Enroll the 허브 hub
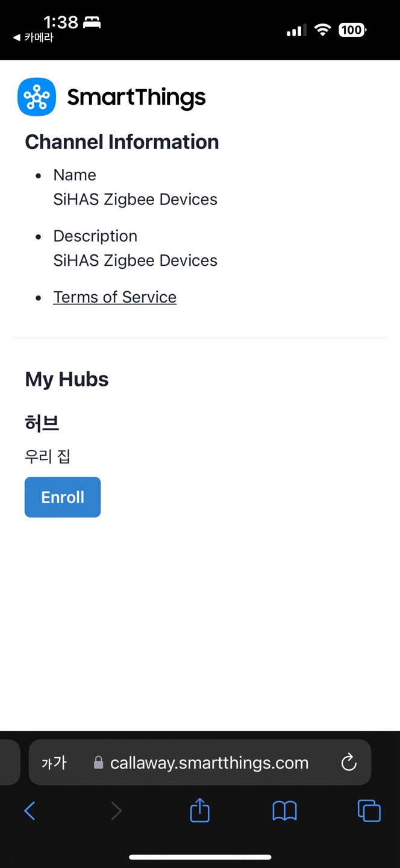The image size is (400, 868). (63, 497)
